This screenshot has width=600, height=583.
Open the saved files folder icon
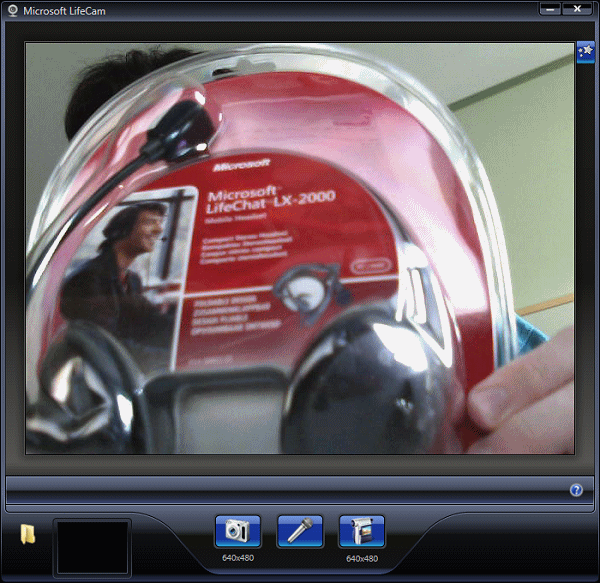27,535
